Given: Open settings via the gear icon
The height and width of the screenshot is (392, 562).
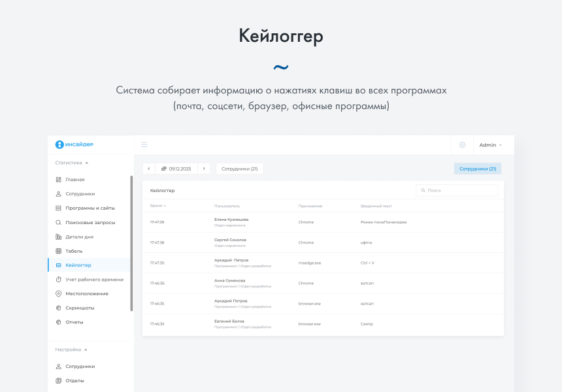Looking at the screenshot, I should pyautogui.click(x=462, y=145).
